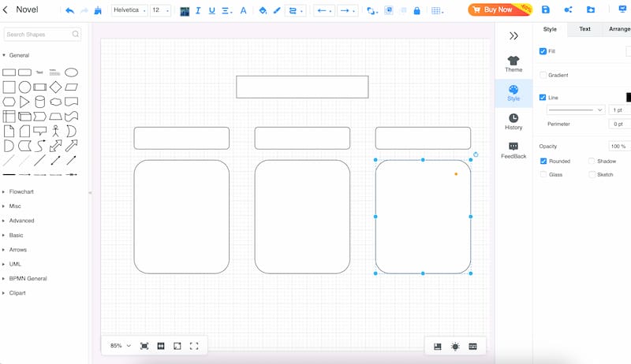Click the undo arrow in the toolbar
The image size is (631, 364).
[x=69, y=10]
